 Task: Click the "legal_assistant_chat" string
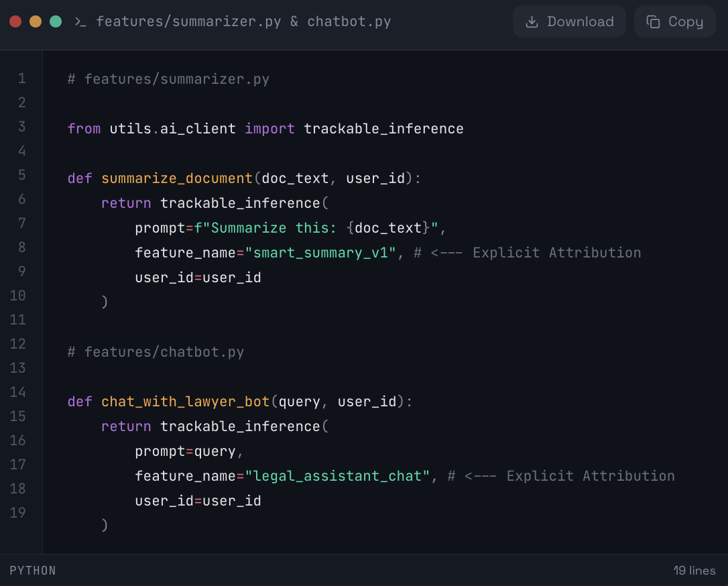[x=338, y=476]
